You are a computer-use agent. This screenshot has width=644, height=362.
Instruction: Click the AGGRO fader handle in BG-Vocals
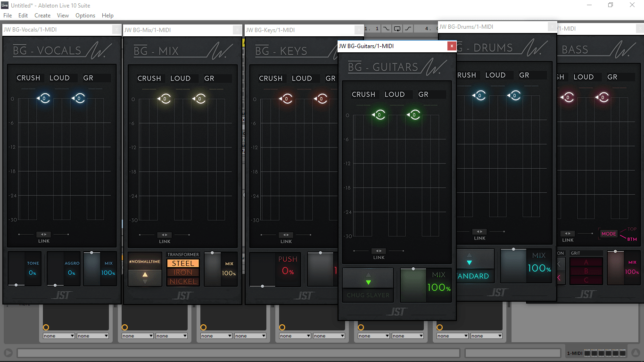(x=55, y=285)
